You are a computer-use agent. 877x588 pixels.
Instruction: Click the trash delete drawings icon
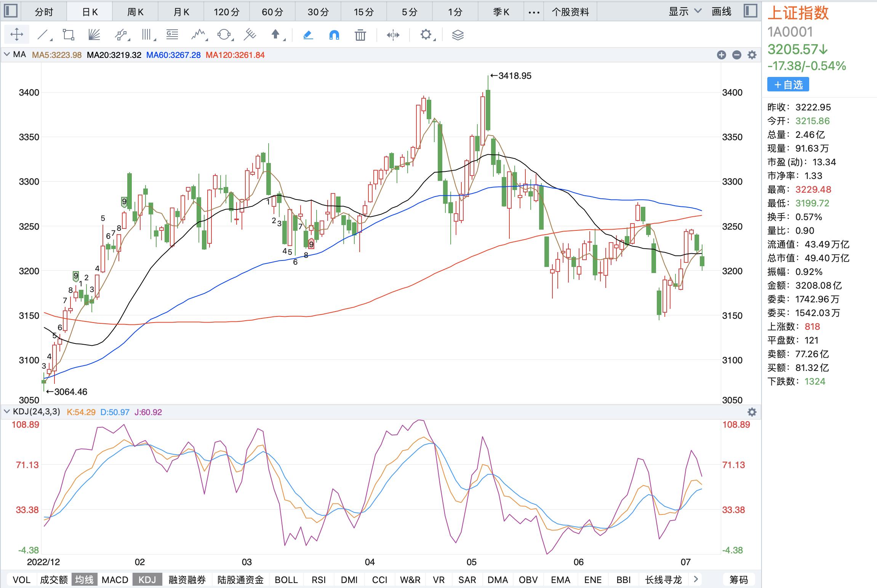(x=360, y=35)
